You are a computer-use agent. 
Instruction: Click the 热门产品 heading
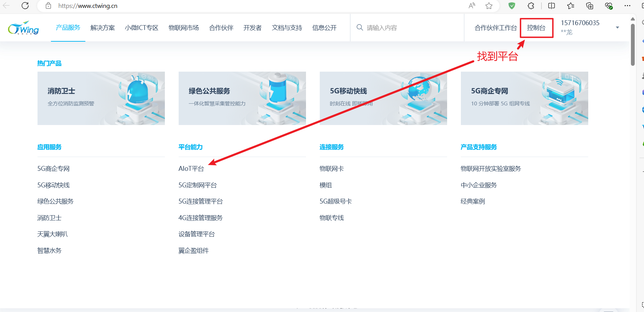pos(49,63)
